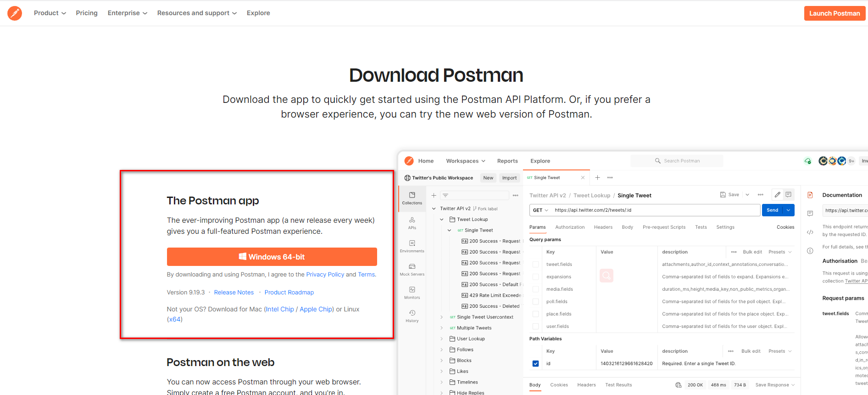Open the Test Results response tab
The image size is (868, 395).
point(618,385)
